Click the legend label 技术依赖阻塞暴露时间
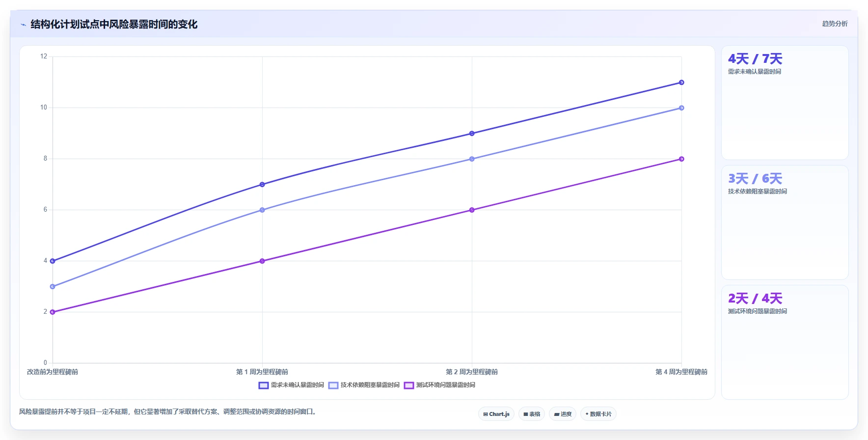This screenshot has height=440, width=868. (370, 385)
